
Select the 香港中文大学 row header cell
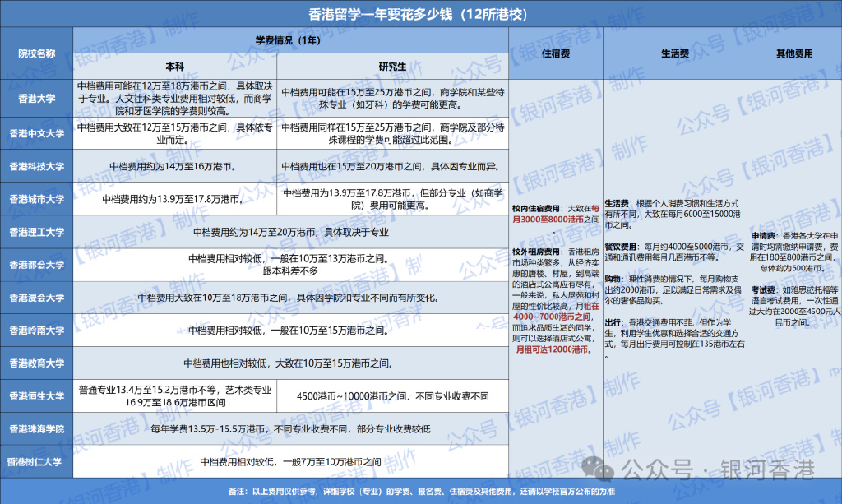(x=36, y=134)
